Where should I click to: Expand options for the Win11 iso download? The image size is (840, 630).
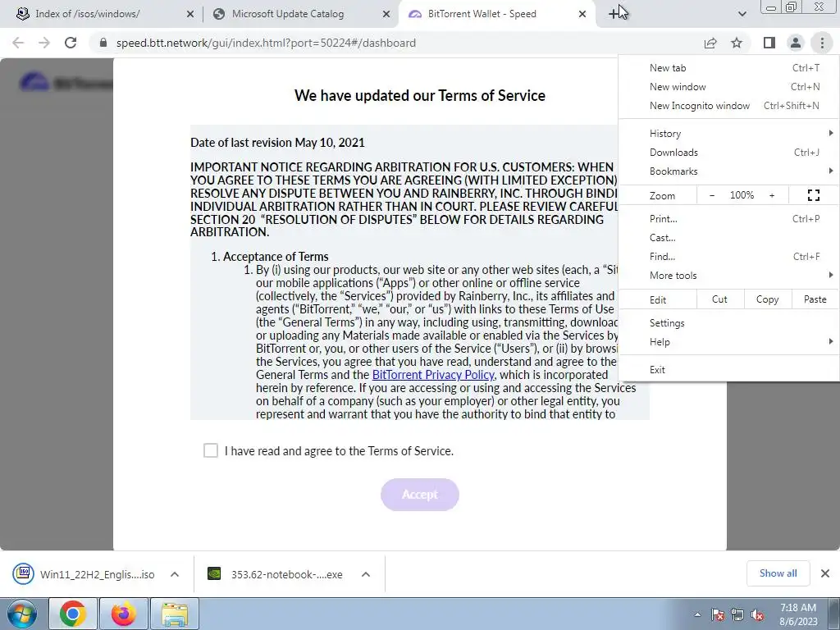[175, 574]
